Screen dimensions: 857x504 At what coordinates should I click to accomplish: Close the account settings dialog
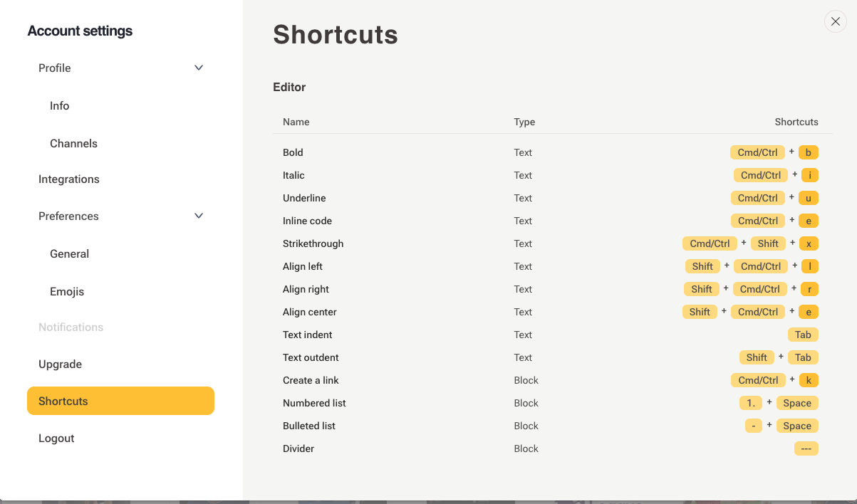click(x=836, y=21)
